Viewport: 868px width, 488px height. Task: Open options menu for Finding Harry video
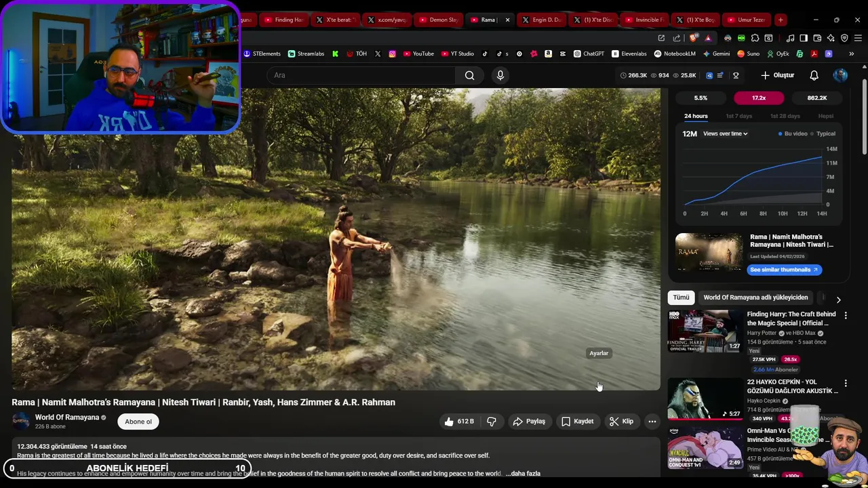point(846,315)
